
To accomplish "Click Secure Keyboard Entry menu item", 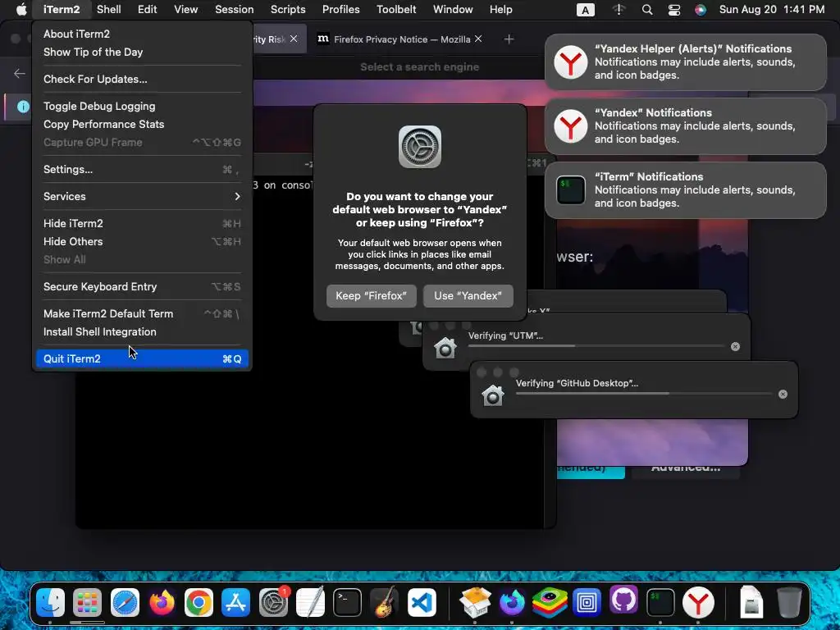I will tap(142, 286).
